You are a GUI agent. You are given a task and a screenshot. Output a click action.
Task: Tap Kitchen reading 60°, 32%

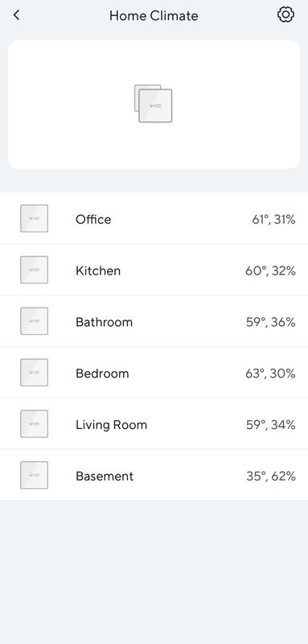(271, 270)
